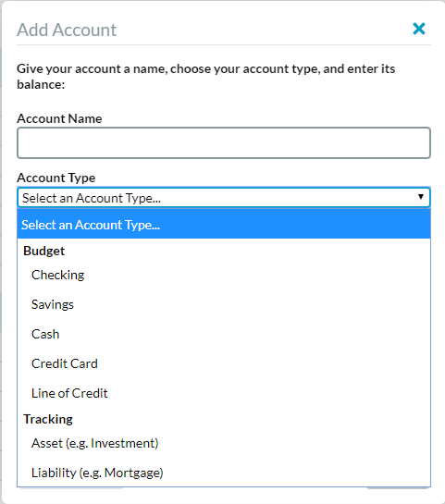Viewport: 445px width, 504px height.
Task: Click the Add Account dialog title
Action: pos(67,30)
